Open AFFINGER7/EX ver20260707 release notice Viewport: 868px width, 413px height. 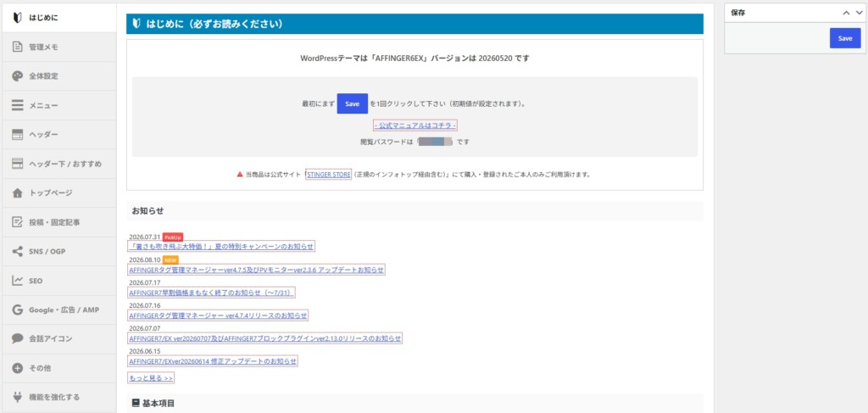pyautogui.click(x=265, y=338)
